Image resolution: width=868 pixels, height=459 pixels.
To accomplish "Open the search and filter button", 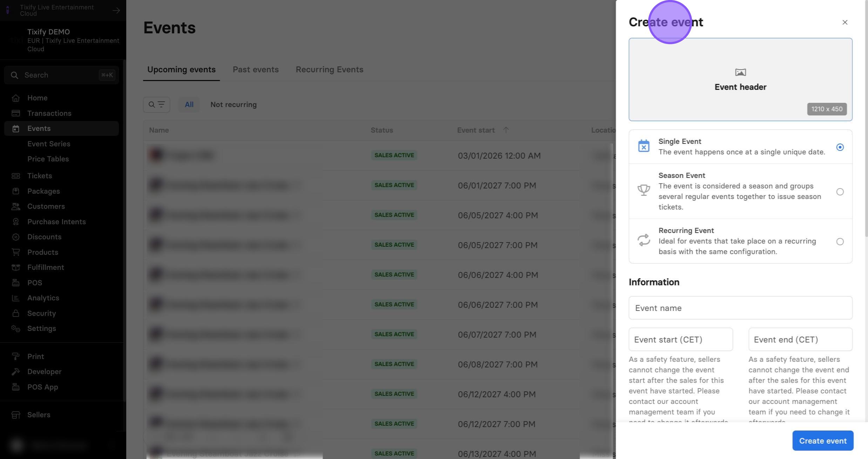I will 156,105.
